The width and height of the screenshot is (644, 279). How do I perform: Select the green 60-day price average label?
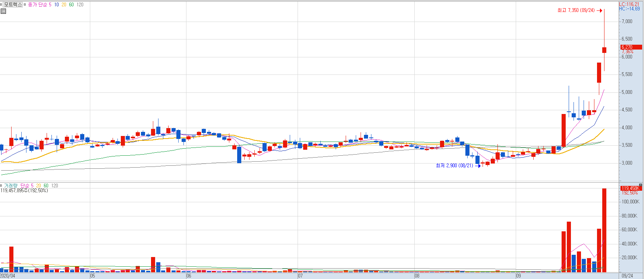(71, 5)
